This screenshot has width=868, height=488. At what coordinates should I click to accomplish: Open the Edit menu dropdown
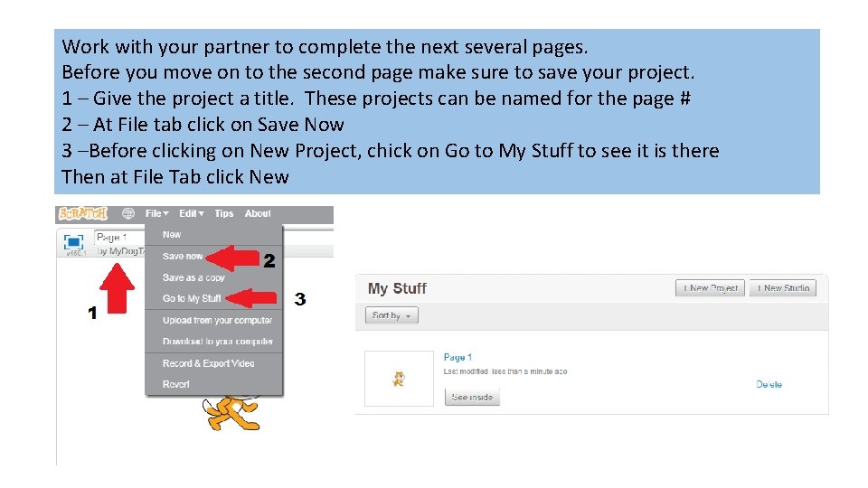click(x=191, y=214)
